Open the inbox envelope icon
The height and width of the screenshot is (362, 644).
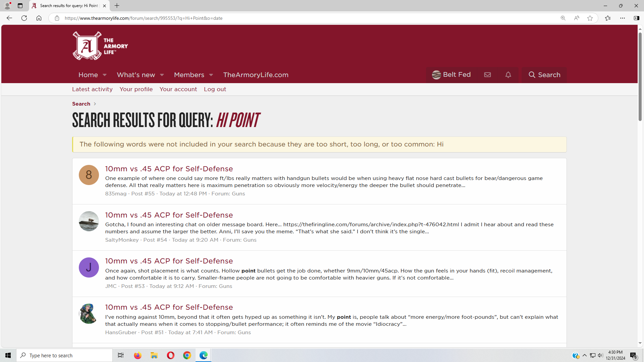coord(487,75)
